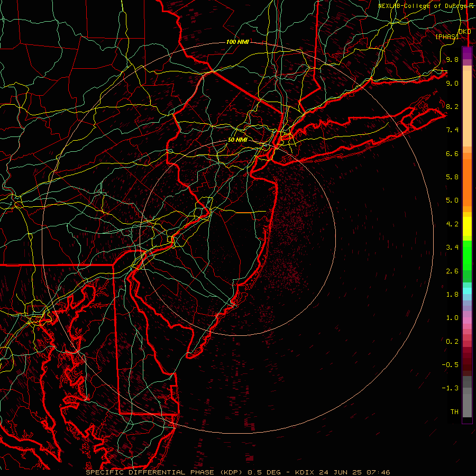Image resolution: width=476 pixels, height=476 pixels.
Task: Click the 5.0 legend scale value
Action: (452, 200)
